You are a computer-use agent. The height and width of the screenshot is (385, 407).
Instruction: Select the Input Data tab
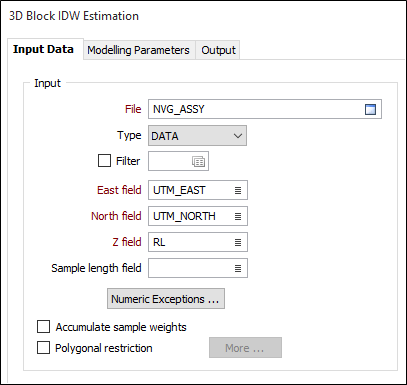click(x=43, y=49)
